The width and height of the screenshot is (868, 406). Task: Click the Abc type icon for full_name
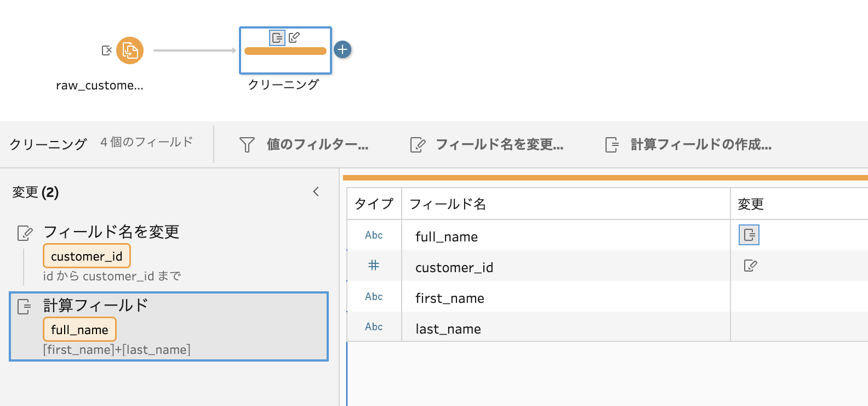click(x=374, y=235)
